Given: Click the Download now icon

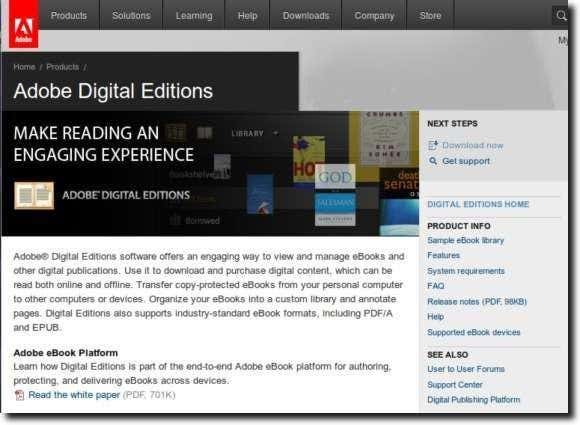Looking at the screenshot, I should pyautogui.click(x=433, y=145).
